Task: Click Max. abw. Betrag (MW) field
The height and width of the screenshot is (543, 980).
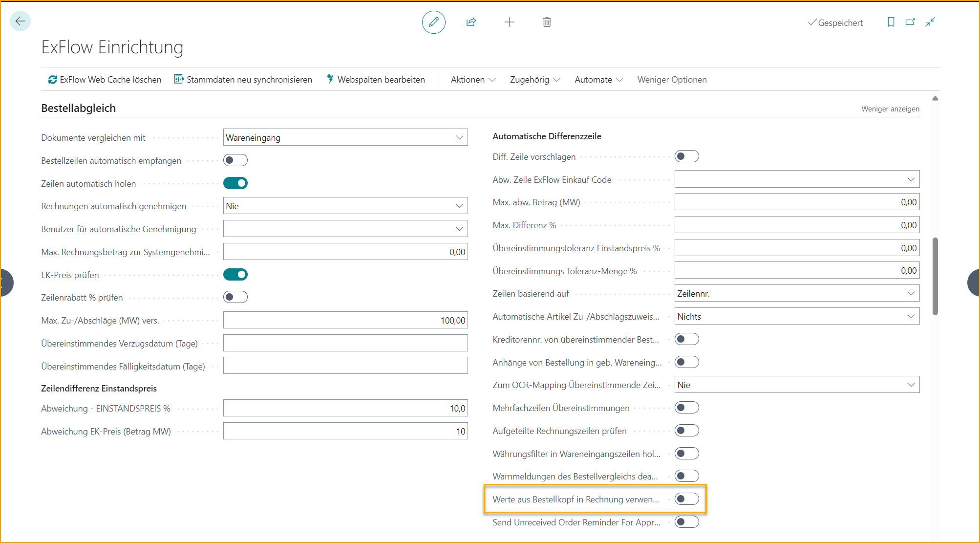Action: coord(797,202)
